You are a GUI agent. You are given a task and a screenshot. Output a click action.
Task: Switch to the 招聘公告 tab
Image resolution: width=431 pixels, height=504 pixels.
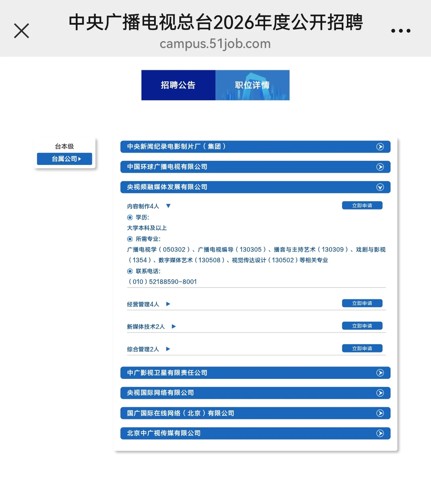click(x=178, y=85)
